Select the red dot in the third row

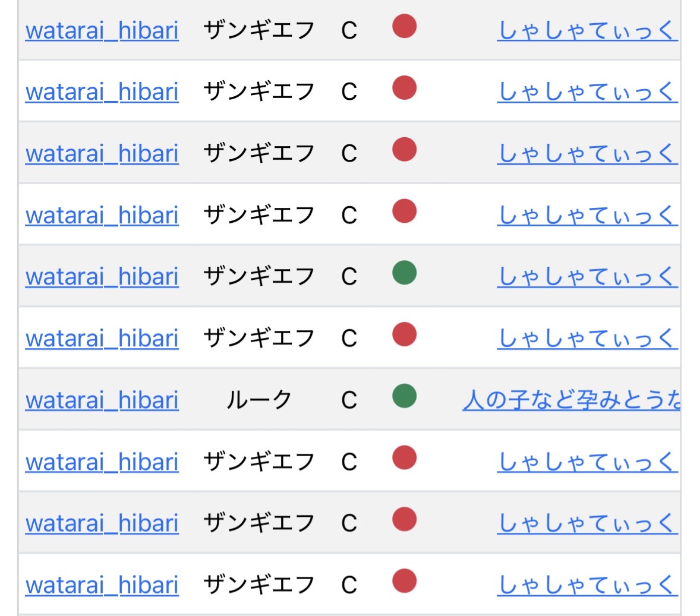point(404,150)
